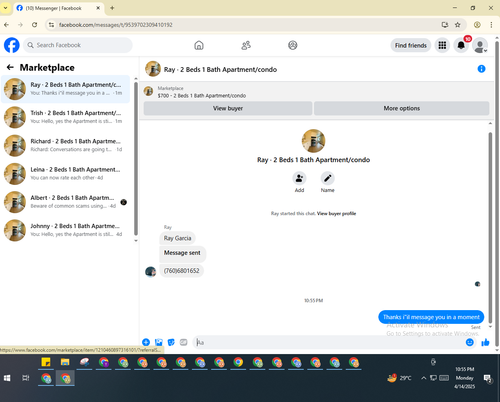Viewport: 500px width, 402px height.
Task: Open View buyer profile link
Action: [336, 213]
